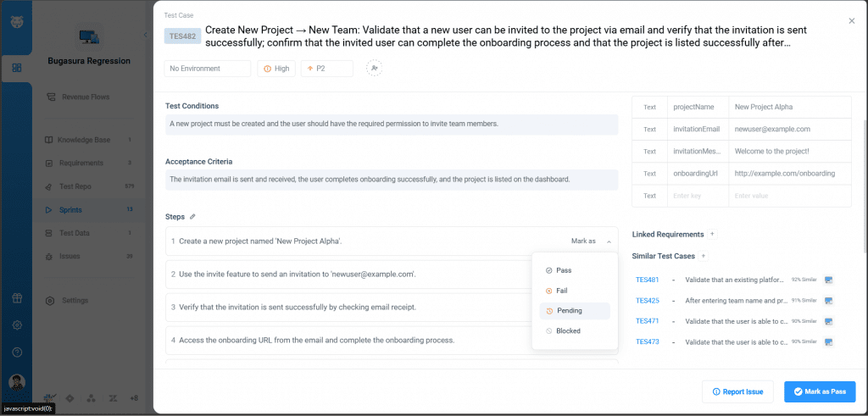868x416 pixels.
Task: Open the P2 priority dropdown
Action: 326,69
